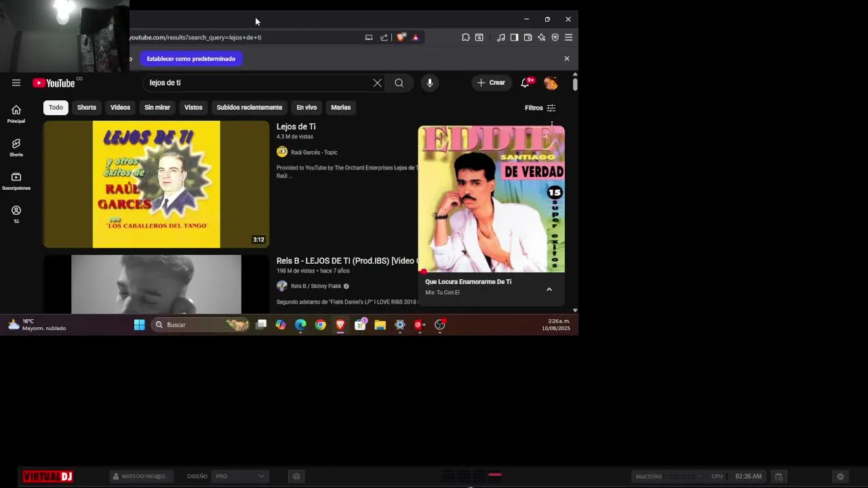Toggle the browser sidebar panel icon
This screenshot has height=488, width=868.
[514, 37]
